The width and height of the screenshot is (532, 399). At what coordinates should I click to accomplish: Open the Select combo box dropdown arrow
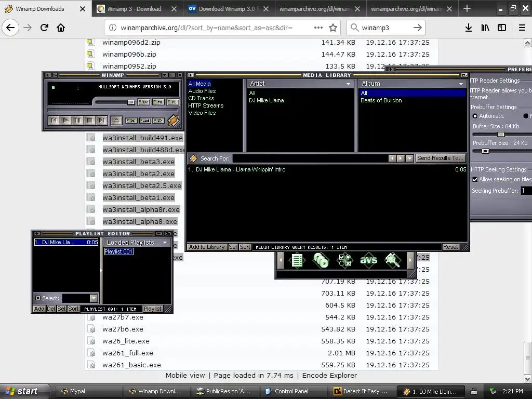point(94,298)
